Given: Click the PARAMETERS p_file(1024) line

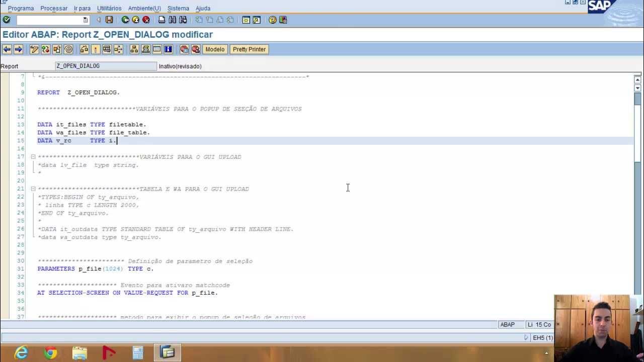Looking at the screenshot, I should pyautogui.click(x=96, y=269).
